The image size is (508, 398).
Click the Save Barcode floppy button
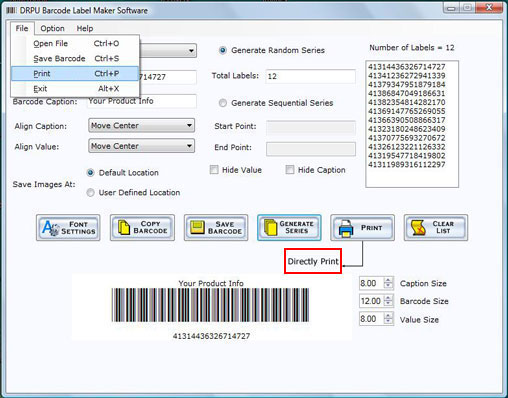(216, 228)
